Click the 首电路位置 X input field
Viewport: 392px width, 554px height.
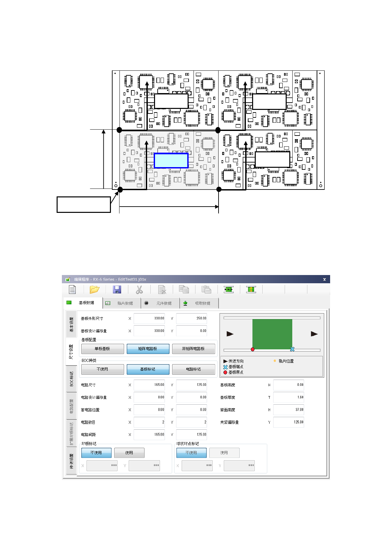pos(149,410)
